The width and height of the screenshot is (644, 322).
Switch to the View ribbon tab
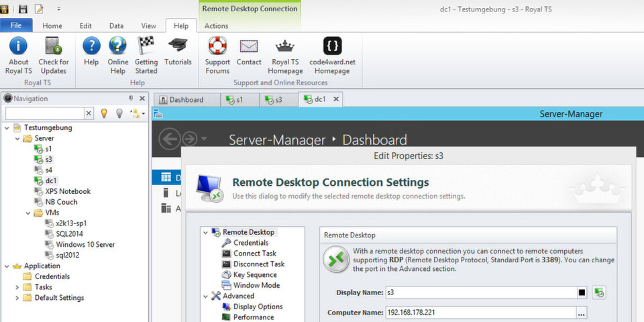click(x=148, y=26)
